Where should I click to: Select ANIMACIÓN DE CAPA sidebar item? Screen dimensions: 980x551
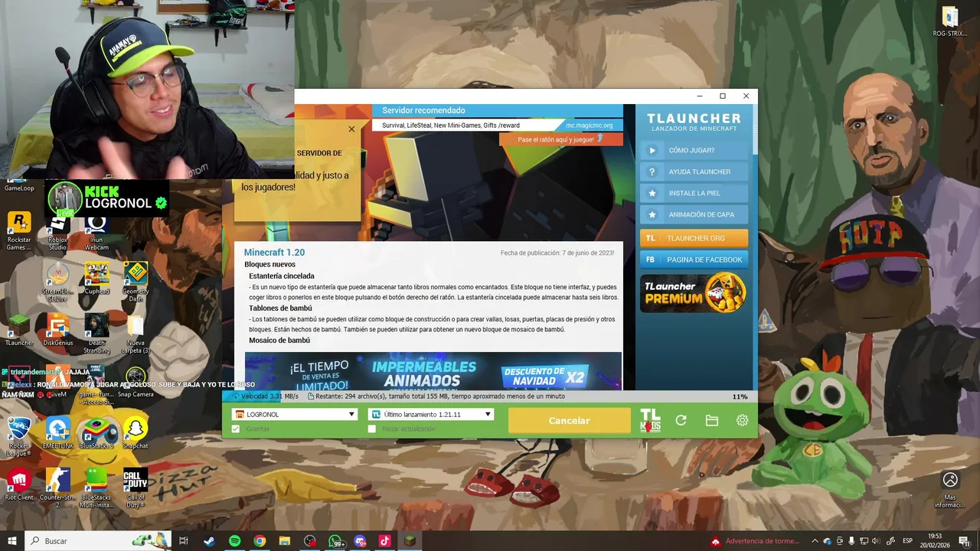point(694,214)
